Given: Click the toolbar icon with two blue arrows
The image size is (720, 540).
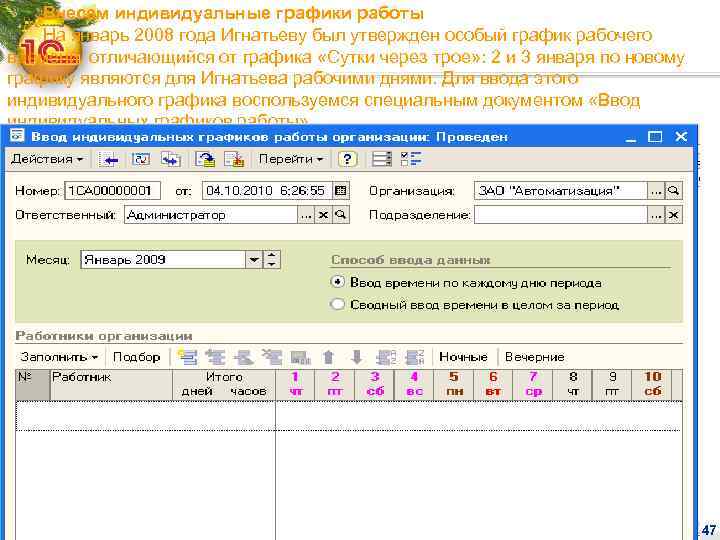Looking at the screenshot, I should coord(170,159).
